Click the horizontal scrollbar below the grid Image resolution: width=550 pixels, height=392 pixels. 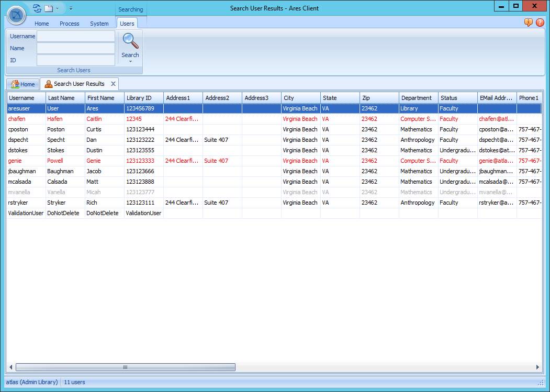click(x=126, y=367)
